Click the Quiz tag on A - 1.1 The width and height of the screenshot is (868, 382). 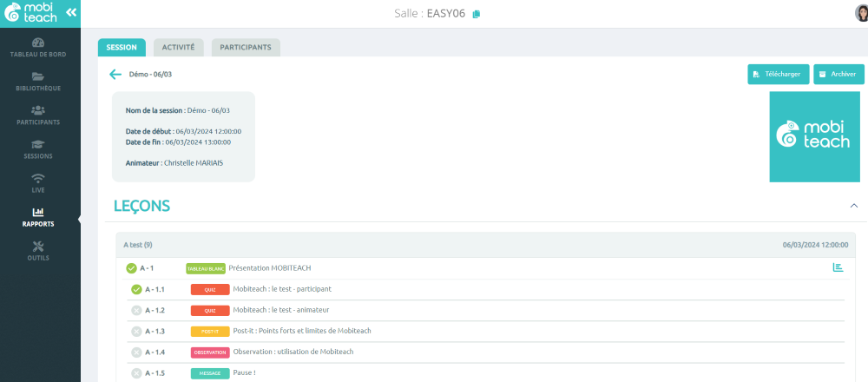click(210, 290)
